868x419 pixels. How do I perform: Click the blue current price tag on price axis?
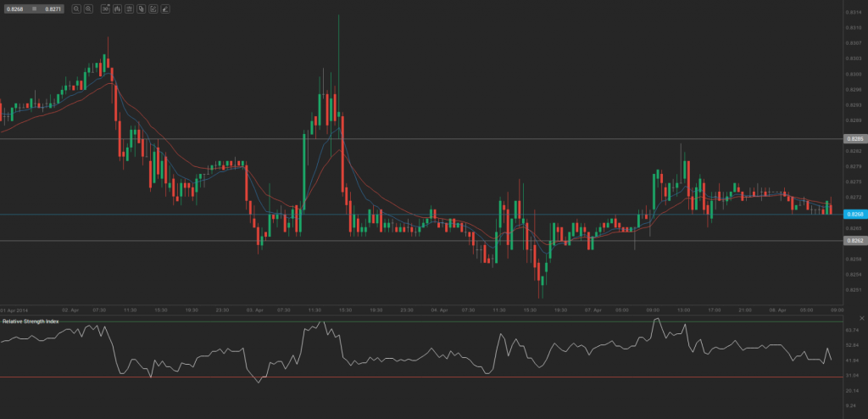(853, 215)
